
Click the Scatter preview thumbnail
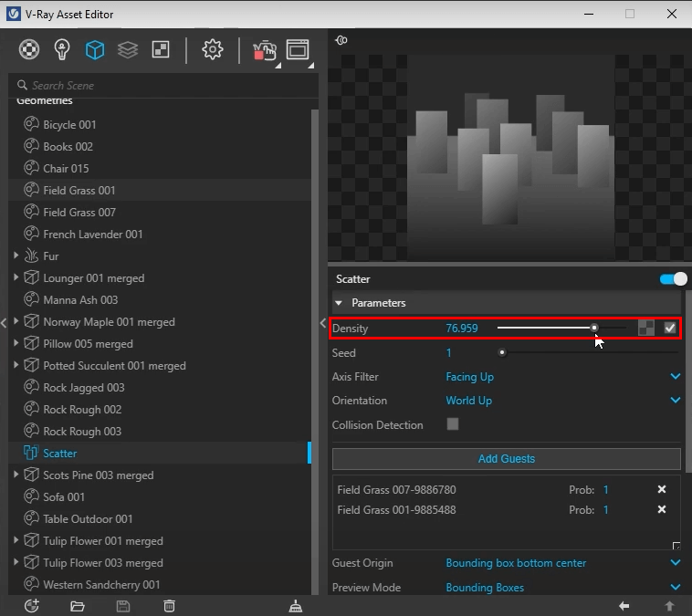[509, 158]
